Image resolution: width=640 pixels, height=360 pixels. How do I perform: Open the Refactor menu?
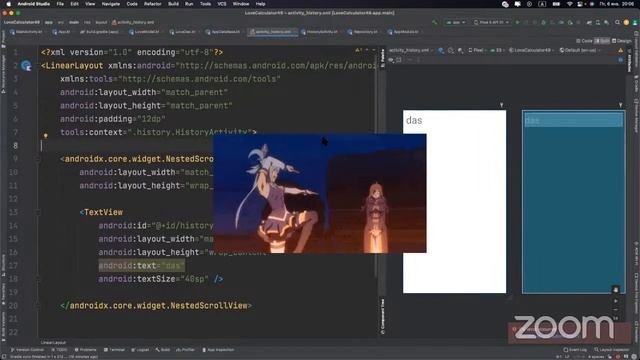click(153, 4)
